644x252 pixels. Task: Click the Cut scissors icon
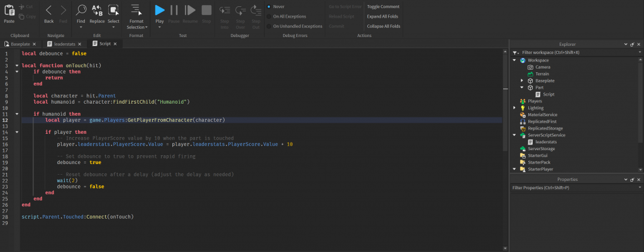[x=21, y=6]
